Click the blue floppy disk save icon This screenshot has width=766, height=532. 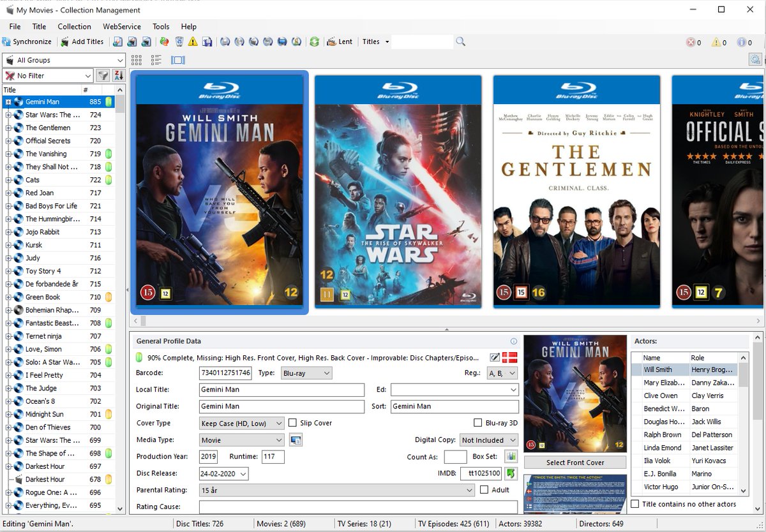point(207,41)
